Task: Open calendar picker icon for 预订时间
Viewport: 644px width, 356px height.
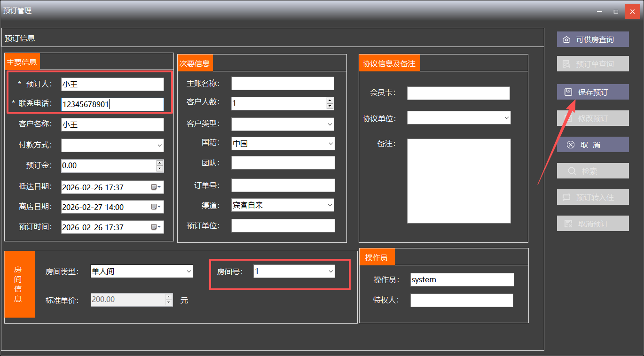Action: click(156, 227)
